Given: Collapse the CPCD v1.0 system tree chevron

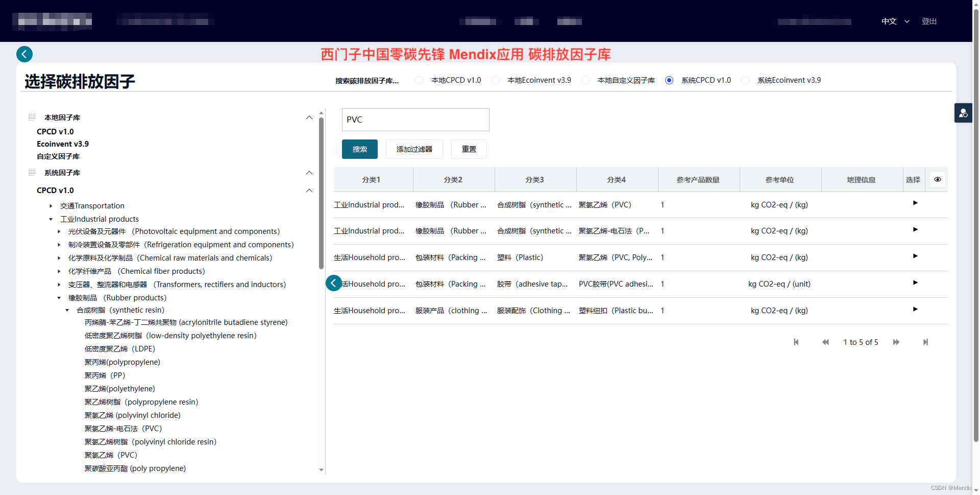Looking at the screenshot, I should (x=309, y=191).
